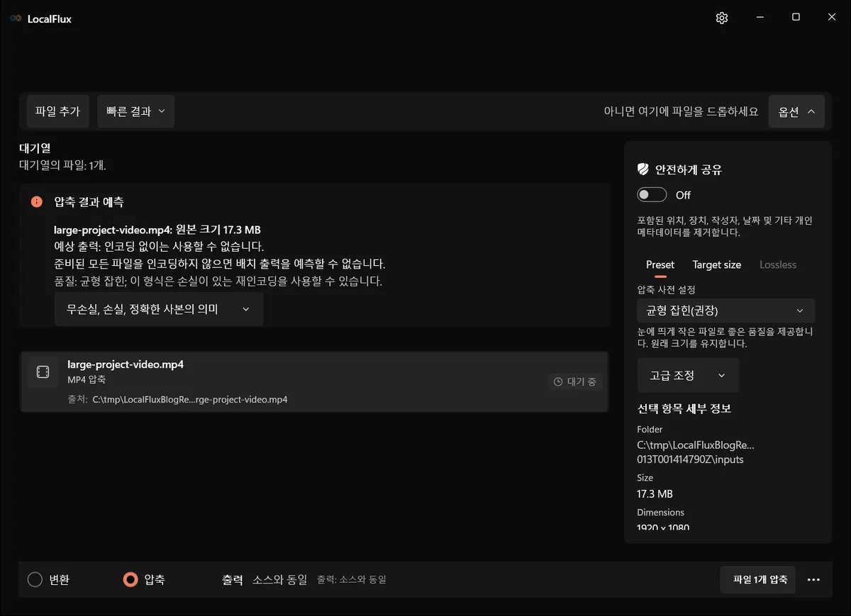This screenshot has height=616, width=851.
Task: Close the LocalFlux window
Action: (x=832, y=18)
